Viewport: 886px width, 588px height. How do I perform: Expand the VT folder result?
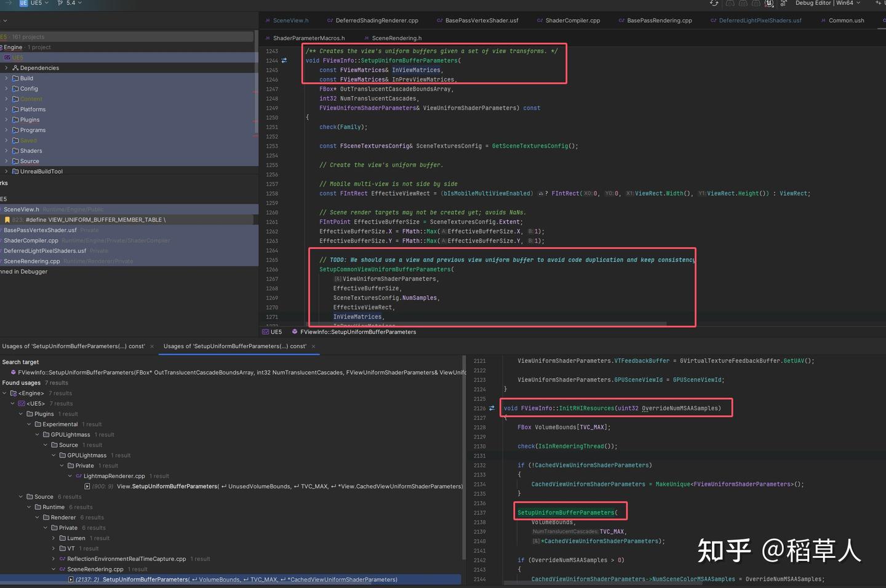click(x=53, y=548)
